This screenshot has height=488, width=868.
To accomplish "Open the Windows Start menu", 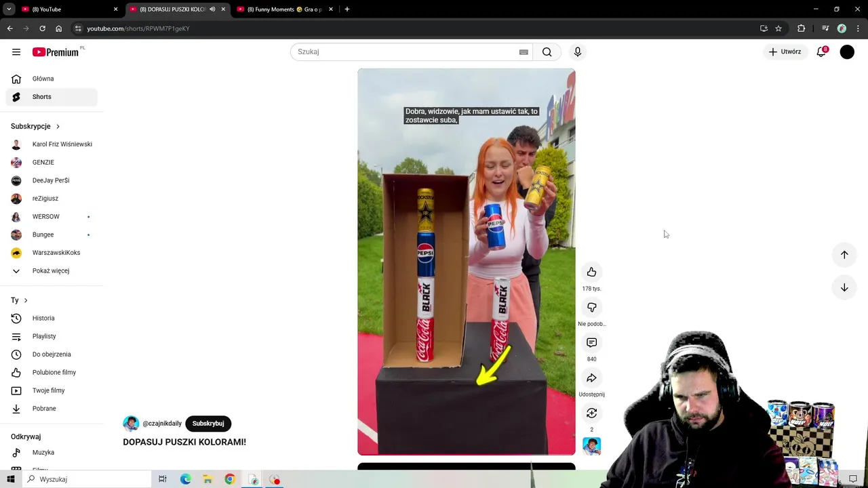I will (11, 479).
